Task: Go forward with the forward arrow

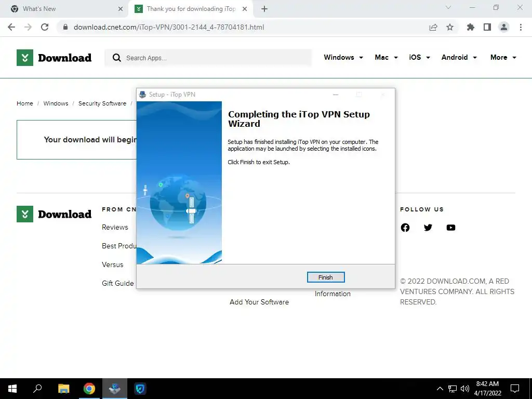Action: tap(28, 27)
